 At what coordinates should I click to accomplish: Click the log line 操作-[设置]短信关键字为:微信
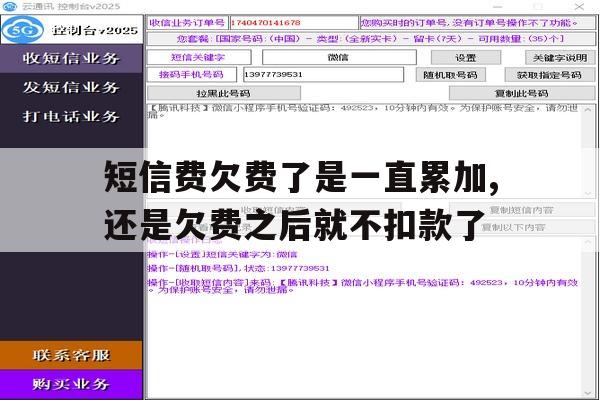coord(222,255)
